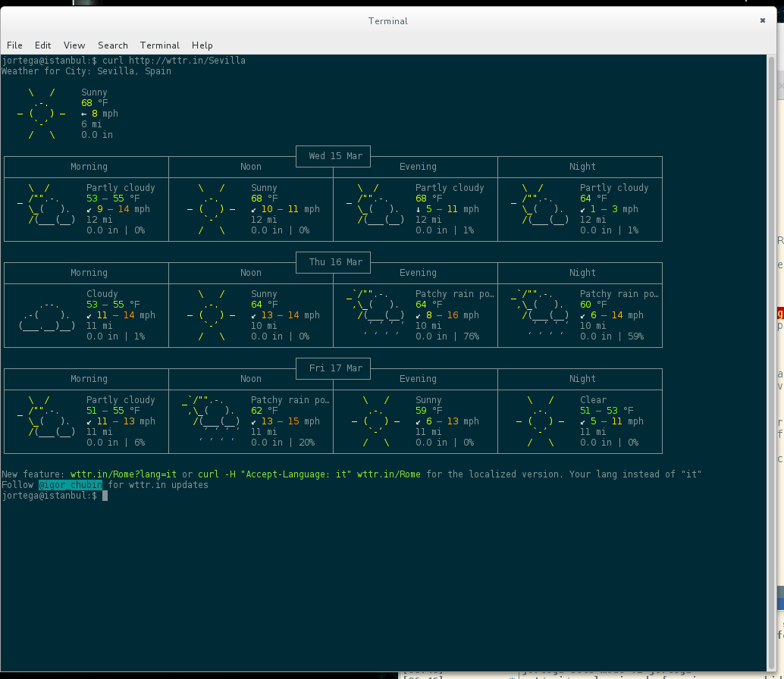The width and height of the screenshot is (784, 679).
Task: Click Fri 17 Mar Morning partly cloudy icon
Action: (46, 416)
